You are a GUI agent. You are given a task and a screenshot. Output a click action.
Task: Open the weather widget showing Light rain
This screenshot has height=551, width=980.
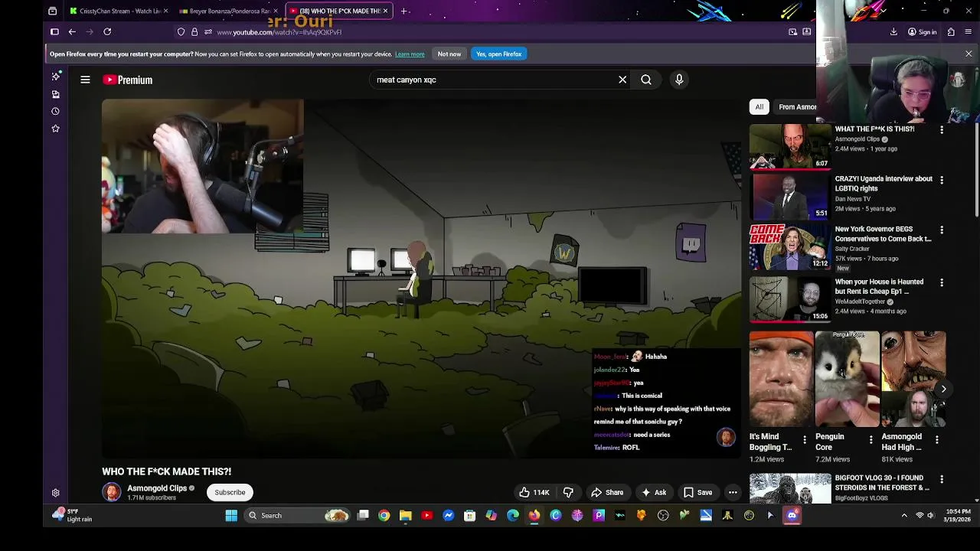pos(73,516)
